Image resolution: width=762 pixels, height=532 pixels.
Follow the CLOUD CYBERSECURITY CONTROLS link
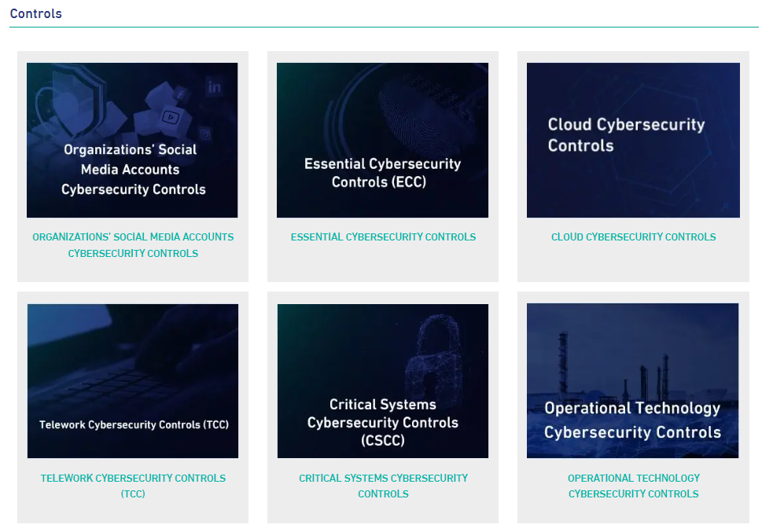(x=633, y=237)
